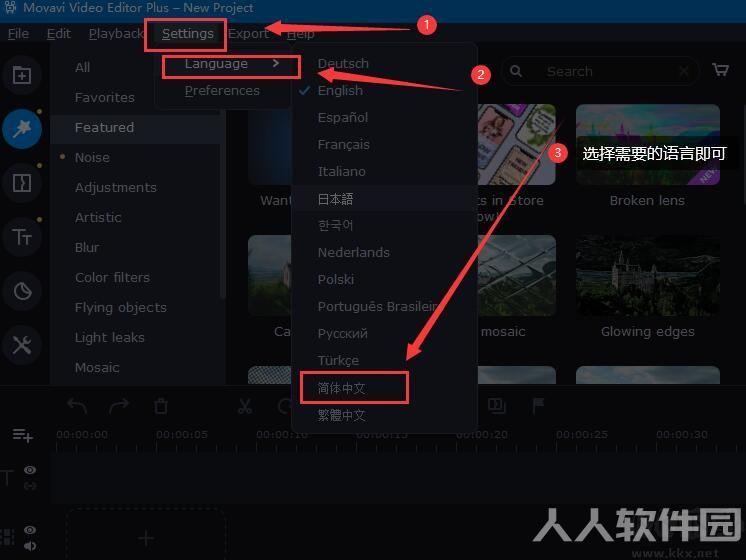The width and height of the screenshot is (746, 560).
Task: Select checked English language option
Action: point(384,90)
